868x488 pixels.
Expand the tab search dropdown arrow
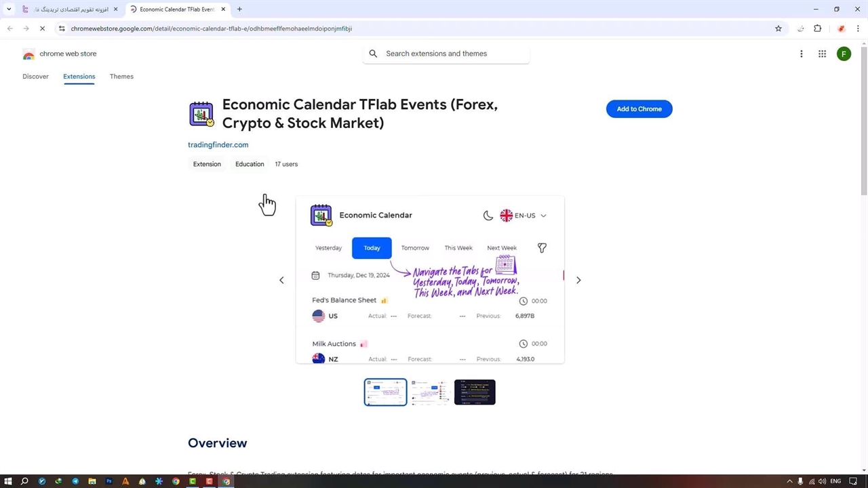point(9,9)
